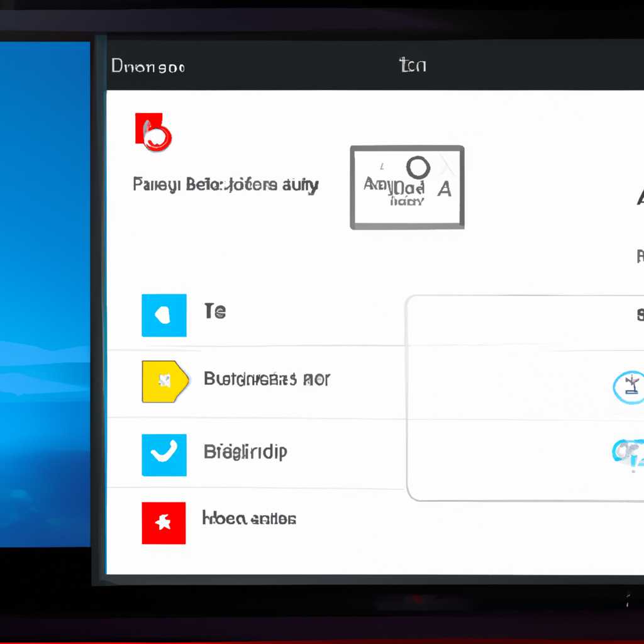Select the "Braglirdip" list item
This screenshot has width=644, height=644.
[245, 452]
